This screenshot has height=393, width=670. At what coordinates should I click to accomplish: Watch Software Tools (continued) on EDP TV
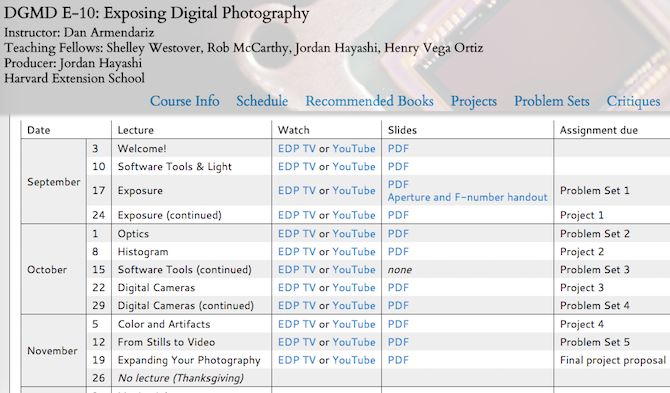coord(297,270)
